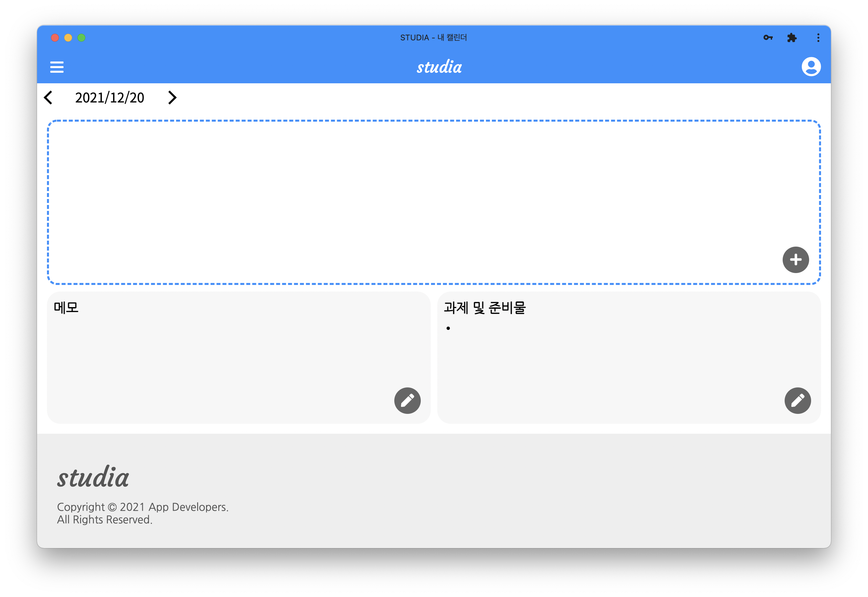Click the green fullscreen window button

point(81,38)
